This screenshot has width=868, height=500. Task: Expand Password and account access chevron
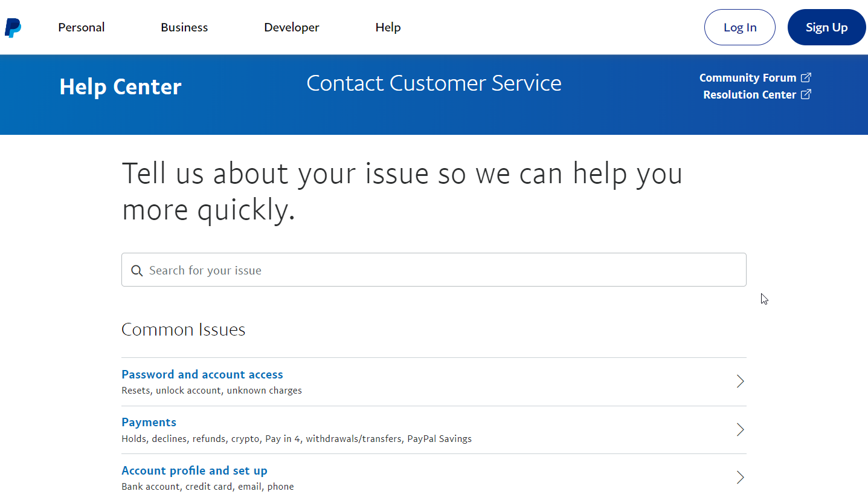740,381
